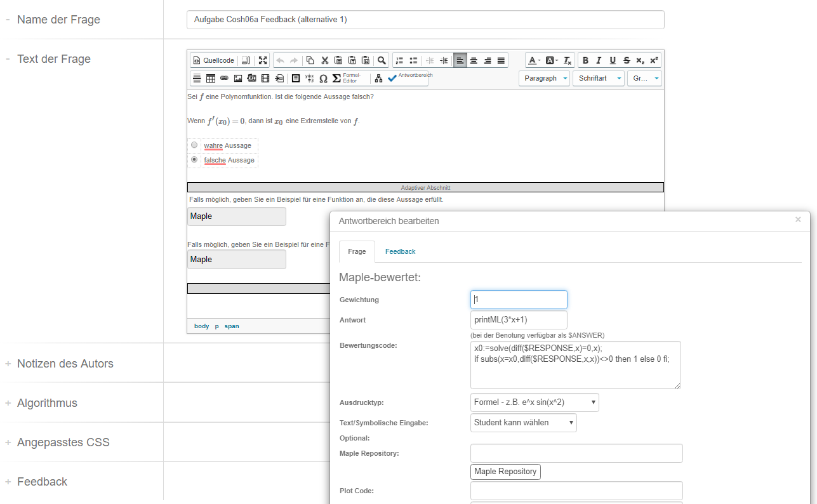Insert special character Omega icon
The image size is (817, 504).
click(x=323, y=79)
